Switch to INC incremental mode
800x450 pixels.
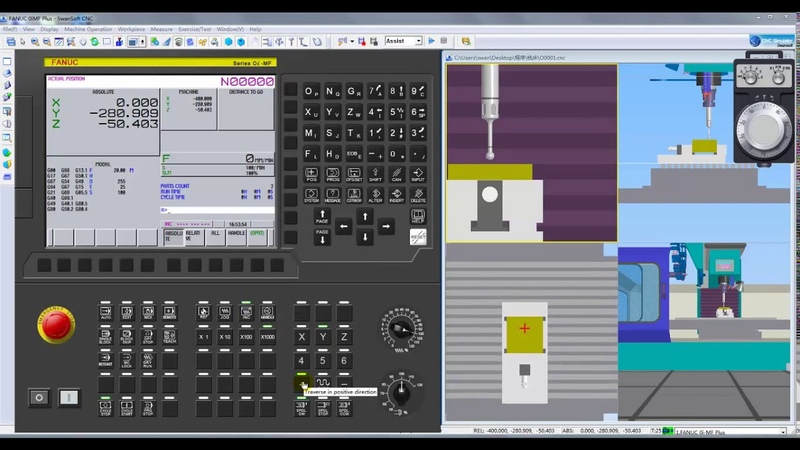click(246, 313)
